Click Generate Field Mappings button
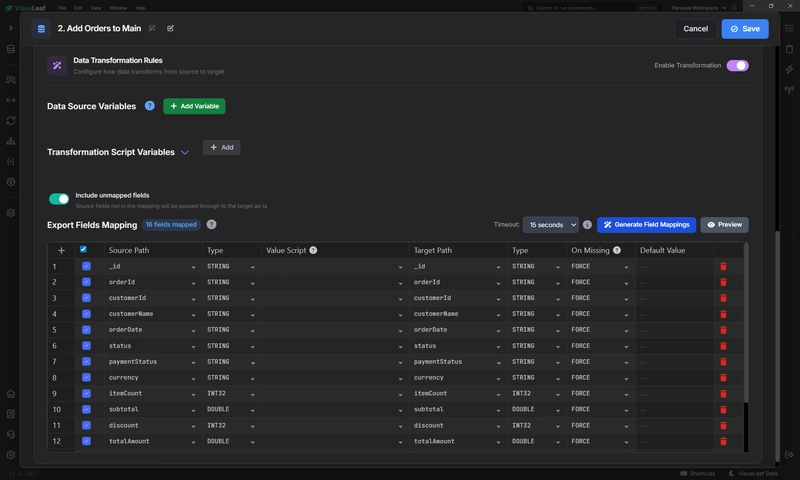800x480 pixels. pos(646,224)
